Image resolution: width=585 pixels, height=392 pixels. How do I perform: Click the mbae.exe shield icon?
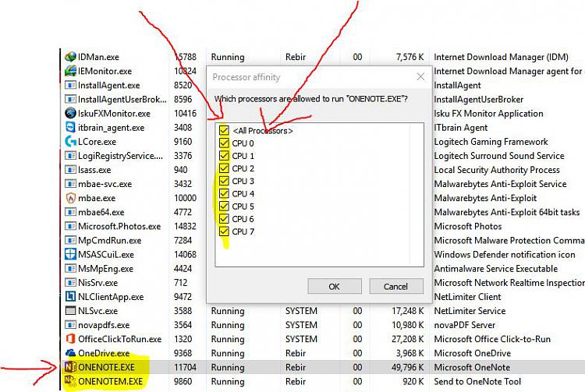coord(70,198)
